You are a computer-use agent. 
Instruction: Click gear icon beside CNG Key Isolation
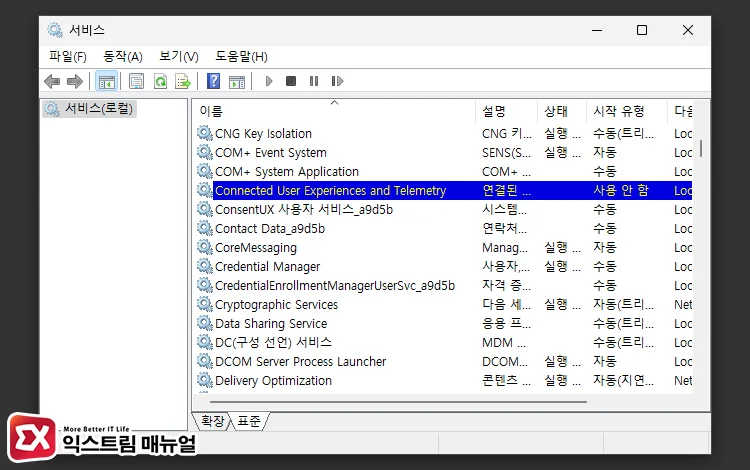pyautogui.click(x=205, y=133)
